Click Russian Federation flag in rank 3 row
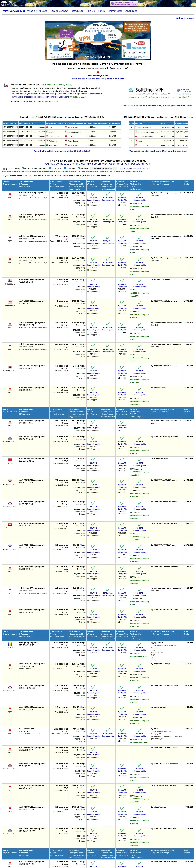Screen dimensions: 196x868 click(x=136, y=136)
